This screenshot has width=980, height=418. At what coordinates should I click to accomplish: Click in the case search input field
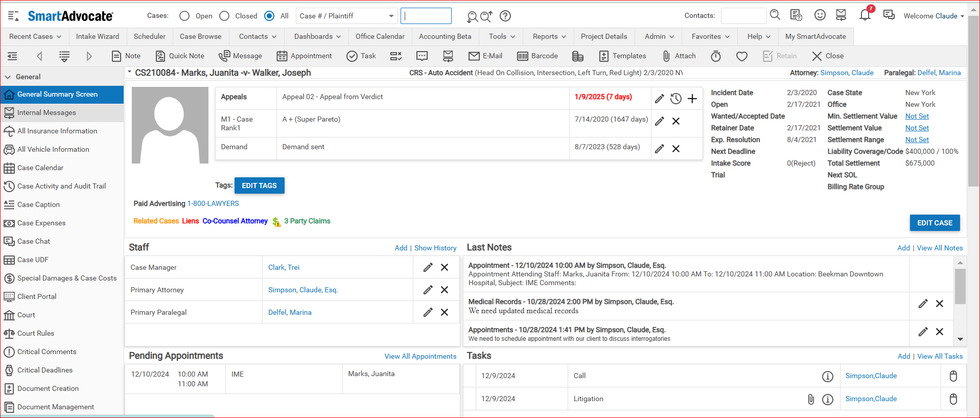(x=426, y=16)
